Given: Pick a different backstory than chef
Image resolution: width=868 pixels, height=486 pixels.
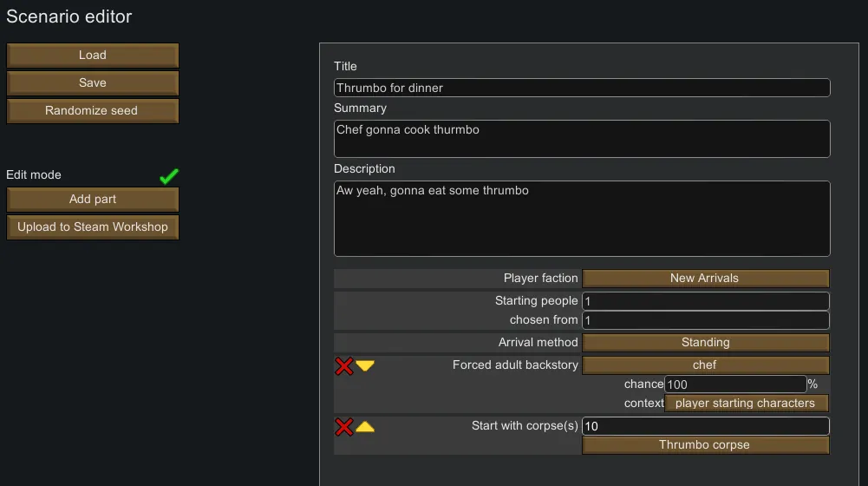Looking at the screenshot, I should pyautogui.click(x=705, y=365).
